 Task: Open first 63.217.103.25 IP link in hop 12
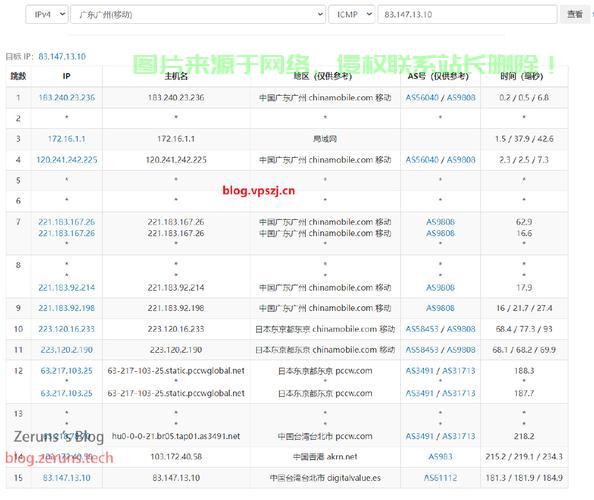pyautogui.click(x=67, y=370)
